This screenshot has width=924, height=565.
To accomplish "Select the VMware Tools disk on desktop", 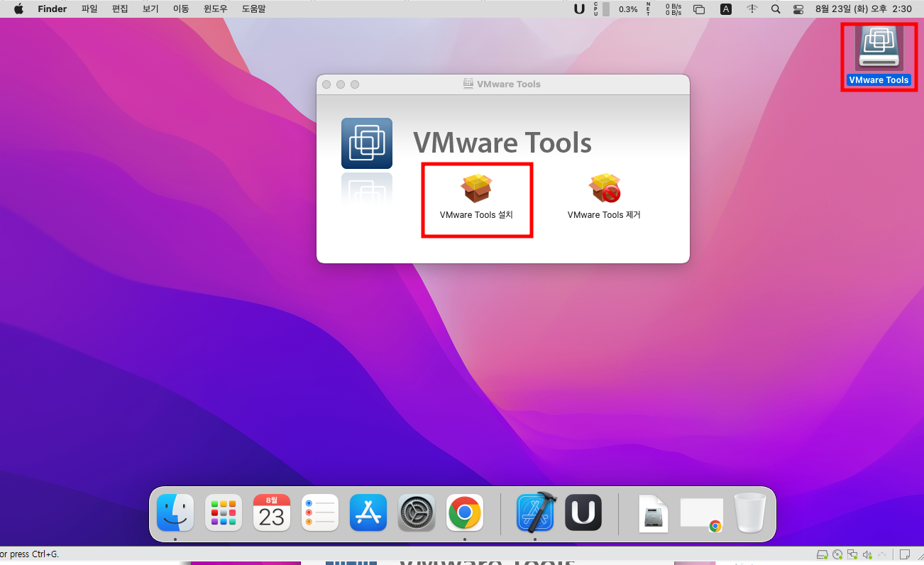I will click(879, 56).
